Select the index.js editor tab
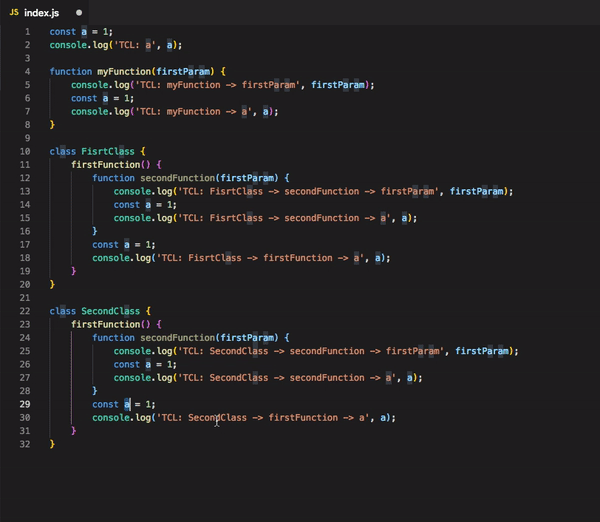The height and width of the screenshot is (522, 600). [x=44, y=13]
